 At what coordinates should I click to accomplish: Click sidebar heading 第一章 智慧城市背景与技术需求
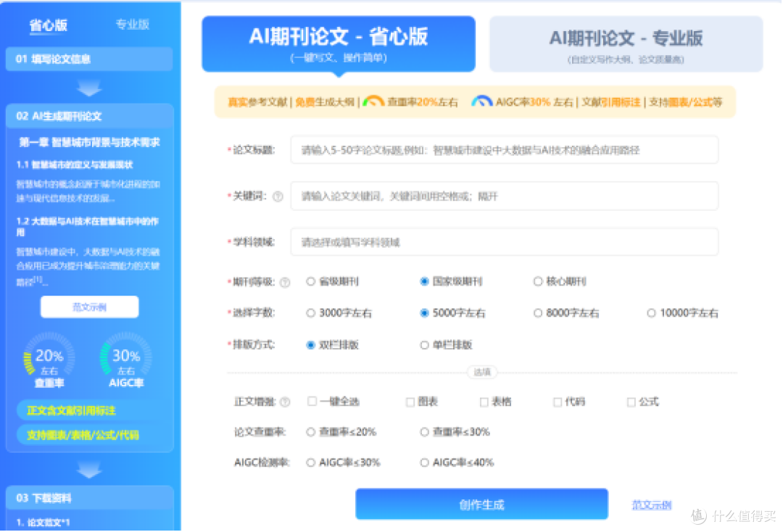coord(89,143)
